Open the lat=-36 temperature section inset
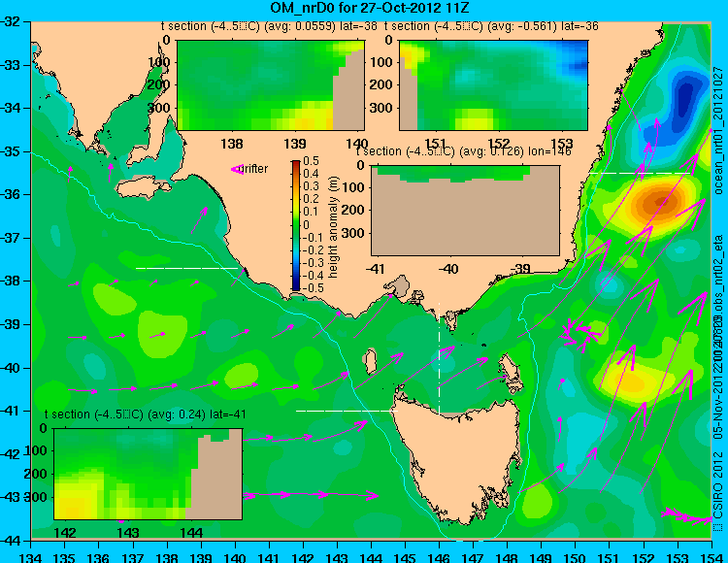 point(493,85)
